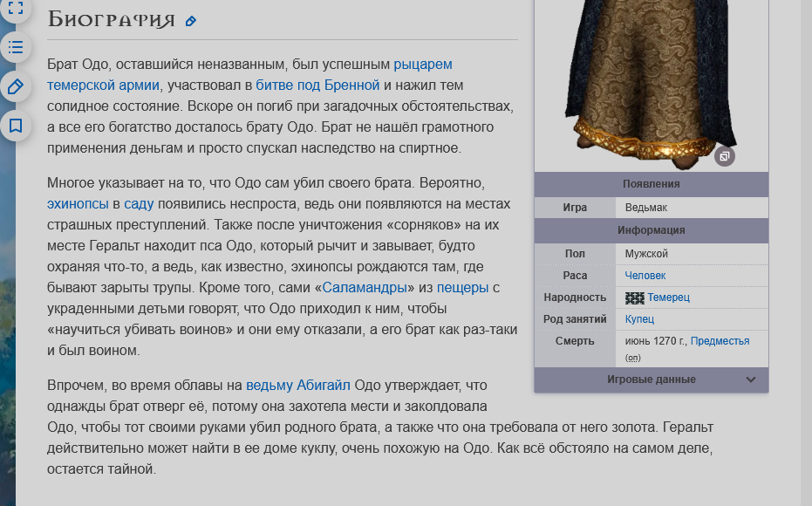Click the Биография heading text

[x=112, y=20]
